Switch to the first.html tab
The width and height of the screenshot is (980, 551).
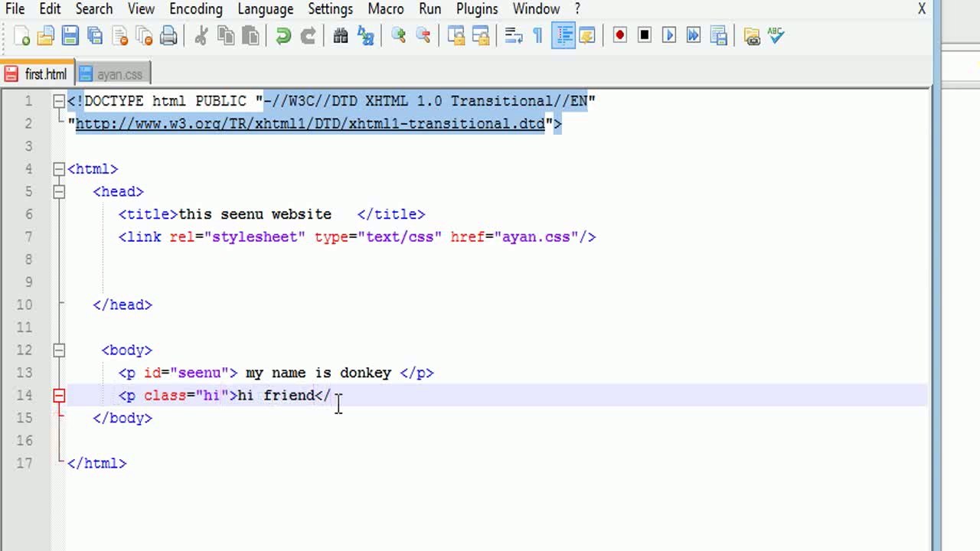coord(38,73)
